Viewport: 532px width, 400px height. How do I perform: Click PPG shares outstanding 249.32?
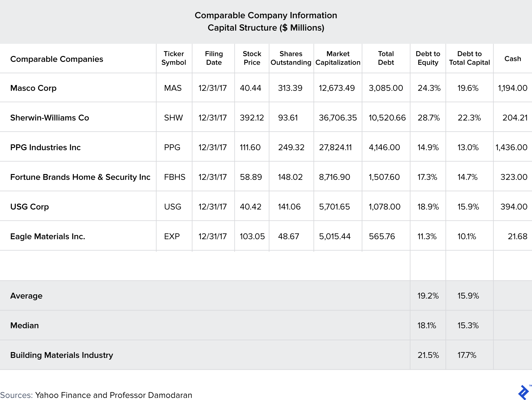[291, 147]
